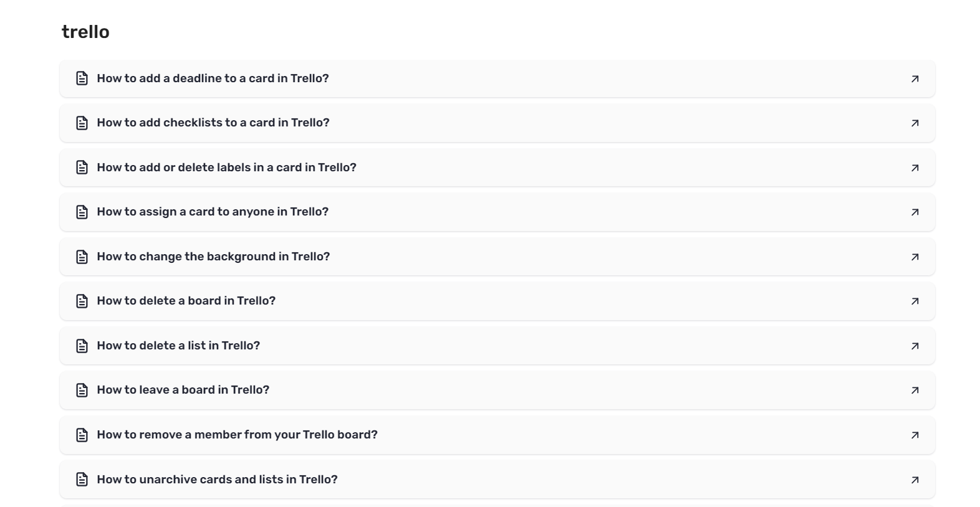Open 'How to leave a board in Trello' article

pos(497,390)
